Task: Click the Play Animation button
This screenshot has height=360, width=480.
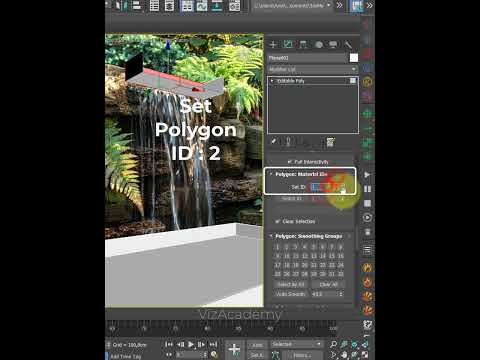Action: 191,344
